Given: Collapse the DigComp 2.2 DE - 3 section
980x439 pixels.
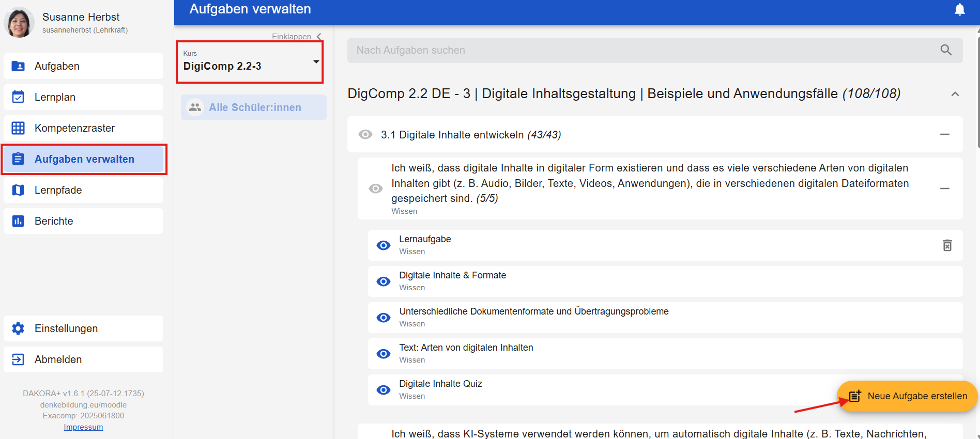Looking at the screenshot, I should pyautogui.click(x=955, y=94).
